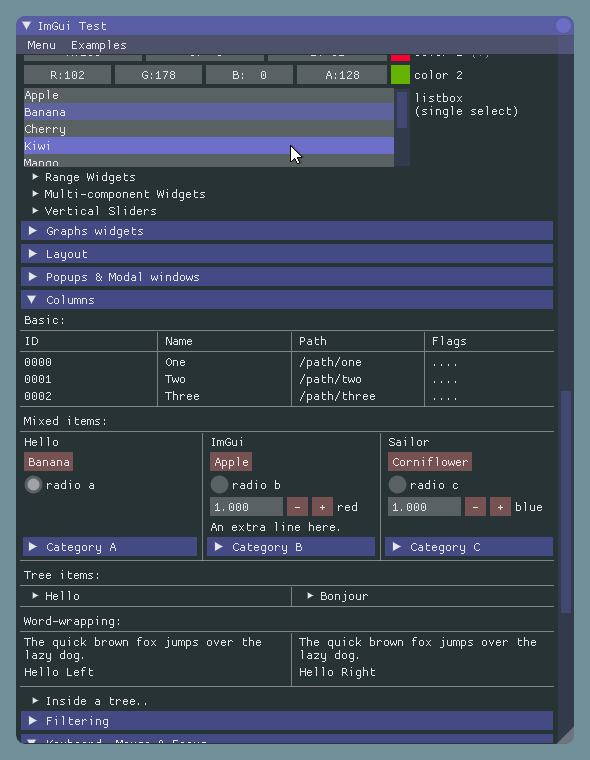Expand Vertical Sliders tree node
The image size is (590, 760).
click(x=95, y=211)
